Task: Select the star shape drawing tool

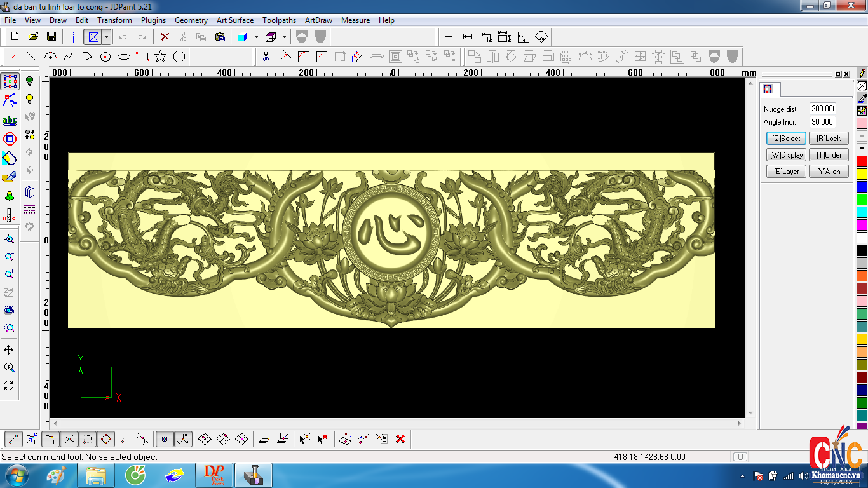Action: coord(160,57)
